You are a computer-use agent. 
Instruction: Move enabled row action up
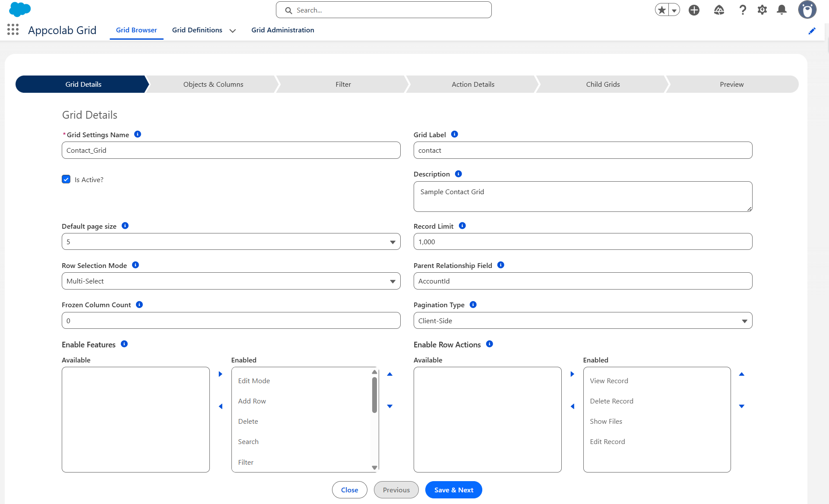(x=742, y=374)
